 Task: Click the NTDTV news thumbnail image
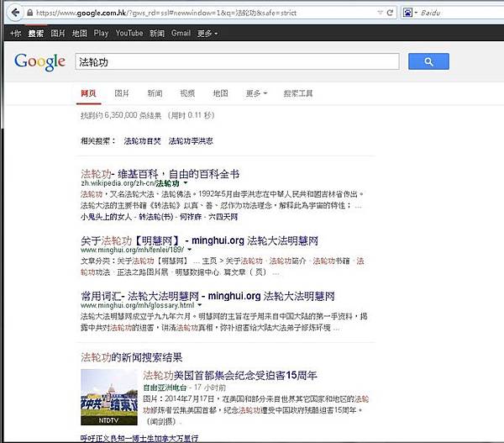pyautogui.click(x=109, y=397)
